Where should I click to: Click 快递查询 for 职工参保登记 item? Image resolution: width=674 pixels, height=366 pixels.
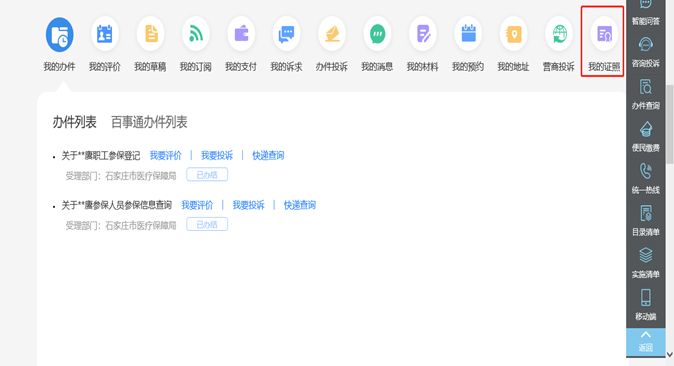click(268, 156)
